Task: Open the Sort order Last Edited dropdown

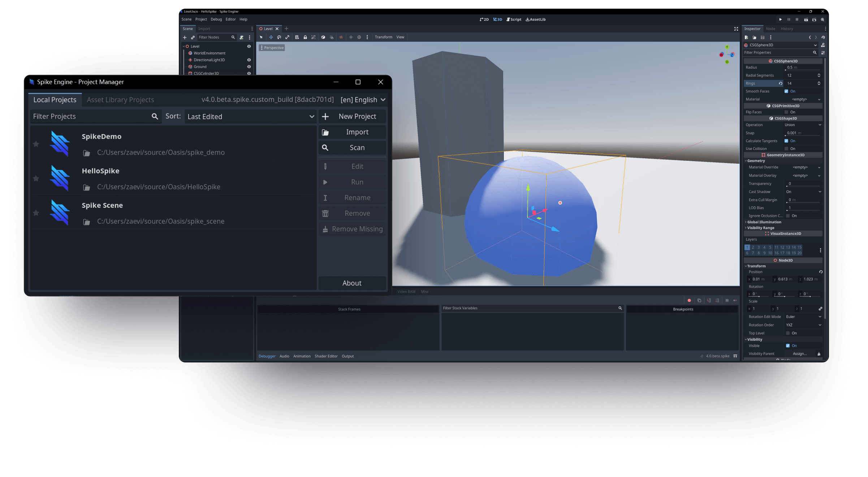Action: click(250, 116)
